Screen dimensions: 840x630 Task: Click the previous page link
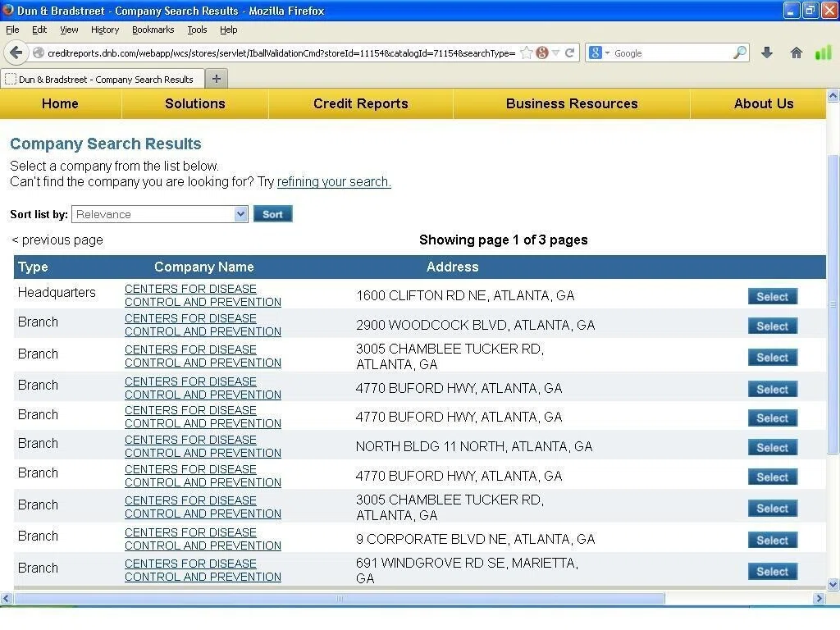point(57,240)
